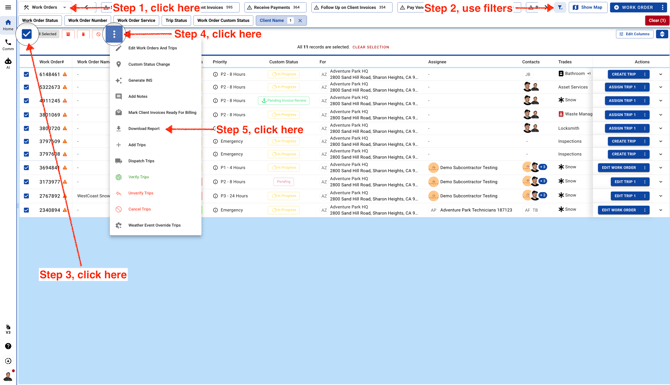Open the Comm phone sidebar item
The image size is (670, 385).
[8, 44]
